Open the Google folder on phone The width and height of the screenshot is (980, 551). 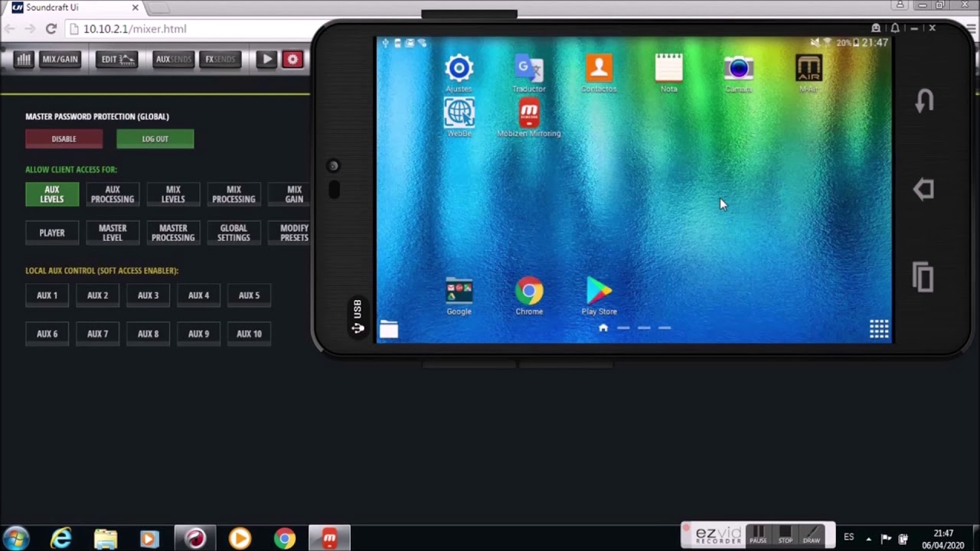click(459, 297)
